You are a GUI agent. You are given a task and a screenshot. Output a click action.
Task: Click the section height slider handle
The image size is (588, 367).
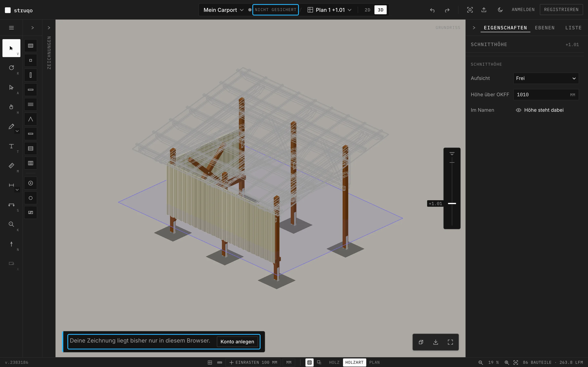(x=452, y=203)
